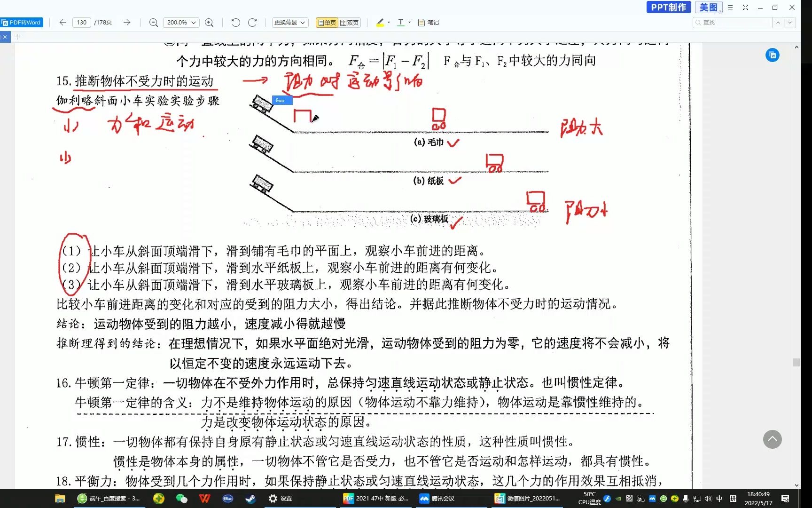Click the blue Word export floating icon
The width and height of the screenshot is (812, 508).
tap(772, 55)
